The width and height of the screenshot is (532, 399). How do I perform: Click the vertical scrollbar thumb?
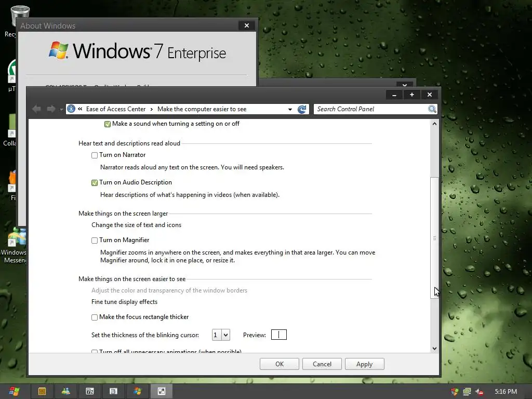click(434, 238)
